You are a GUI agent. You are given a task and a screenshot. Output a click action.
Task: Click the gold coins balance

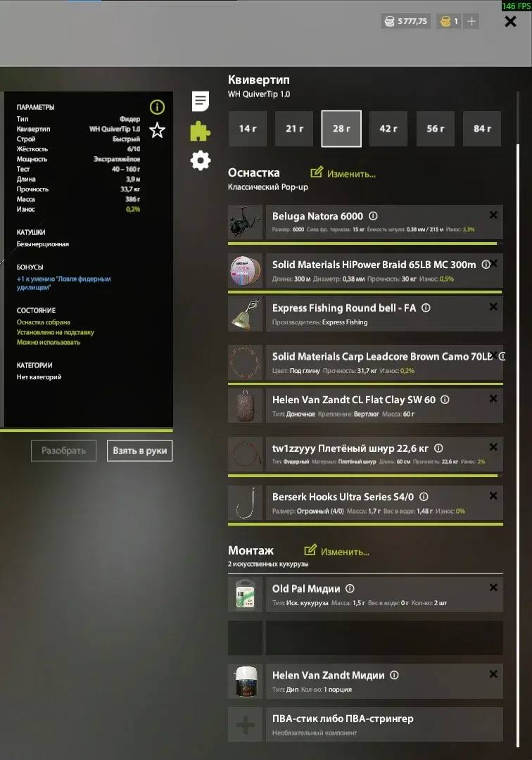[449, 21]
